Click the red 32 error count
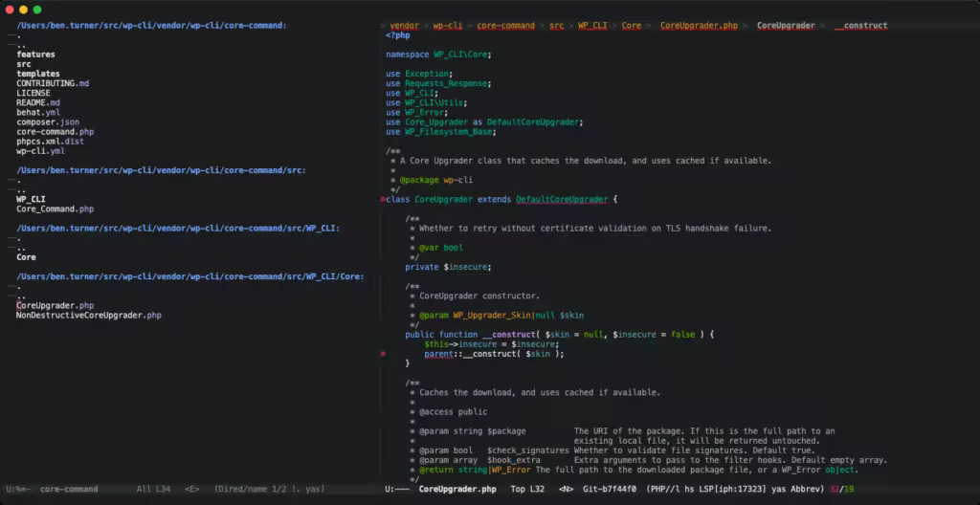 [x=835, y=489]
